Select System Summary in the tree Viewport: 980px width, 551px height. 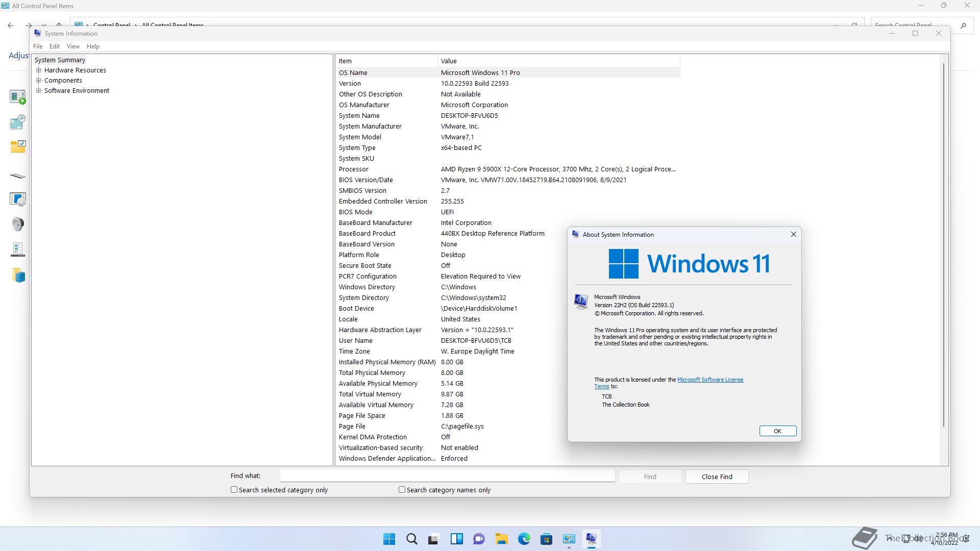[x=60, y=60]
